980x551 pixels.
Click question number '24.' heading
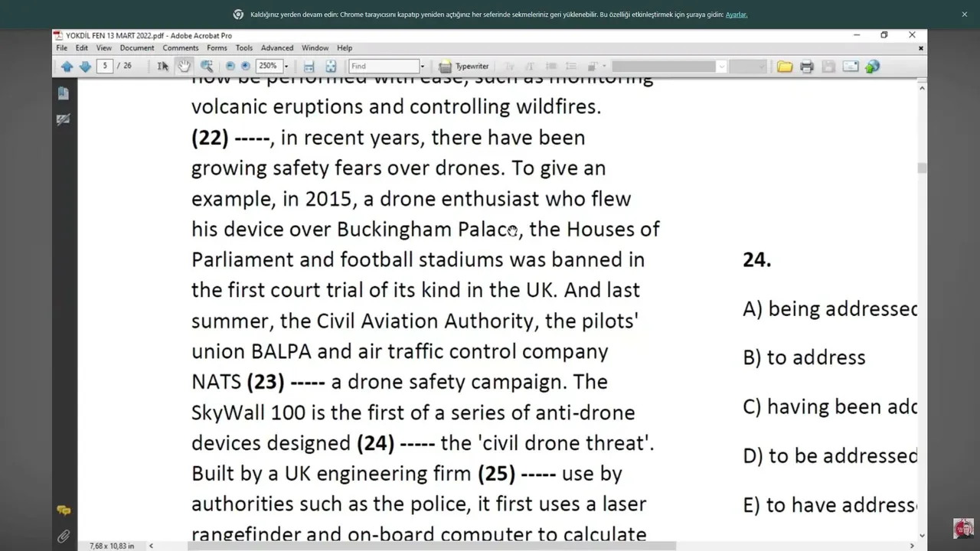click(x=756, y=260)
